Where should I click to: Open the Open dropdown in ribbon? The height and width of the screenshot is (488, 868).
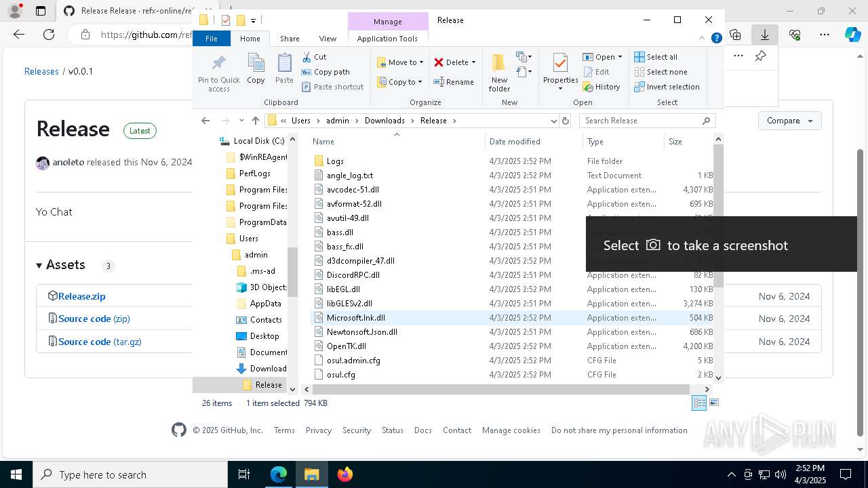pyautogui.click(x=602, y=57)
